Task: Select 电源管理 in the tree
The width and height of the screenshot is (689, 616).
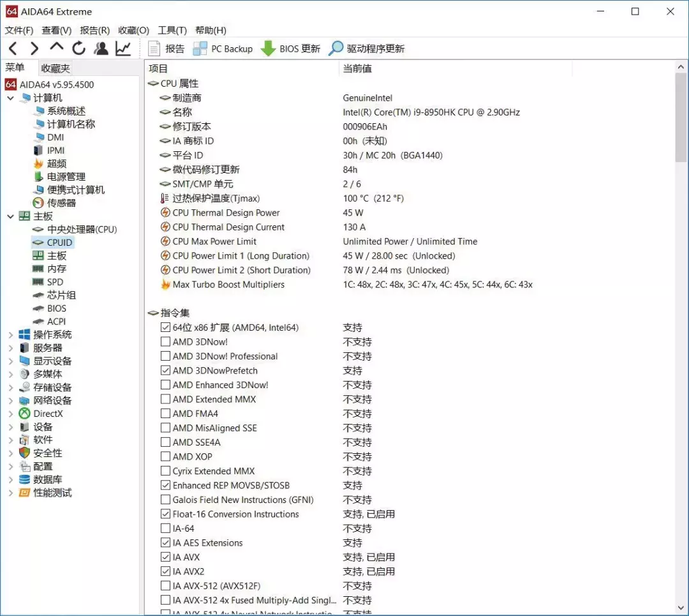Action: click(66, 177)
